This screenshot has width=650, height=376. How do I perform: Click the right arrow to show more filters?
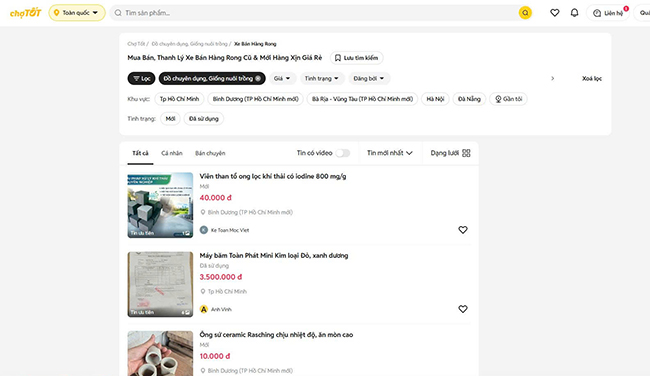(x=552, y=78)
